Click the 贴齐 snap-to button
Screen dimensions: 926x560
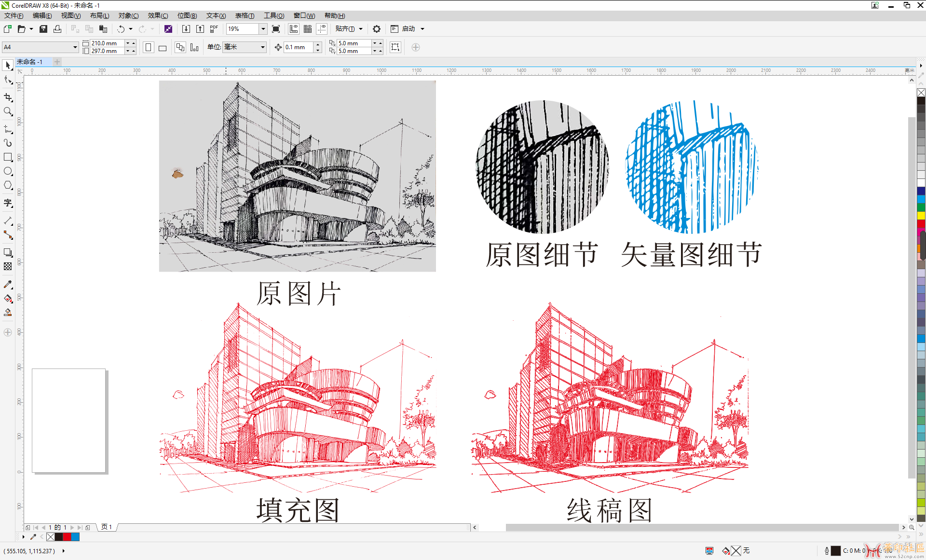[x=345, y=29]
